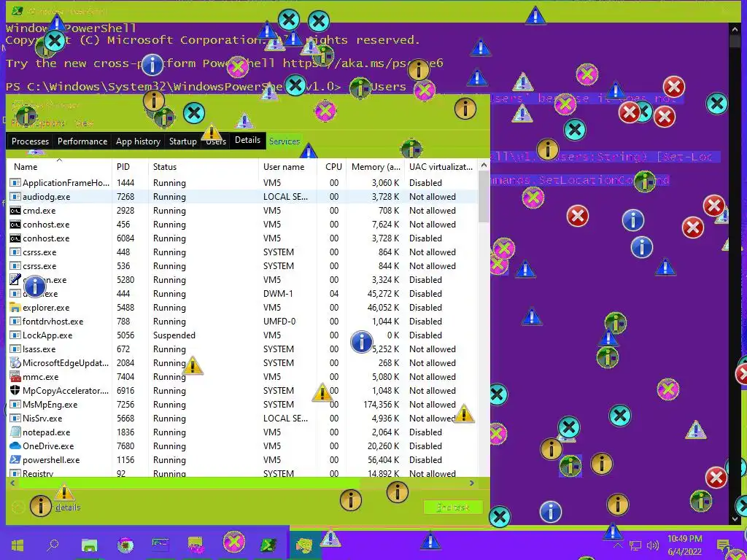This screenshot has height=560, width=747.
Task: Click the LockApp.exe process icon
Action: pos(15,335)
